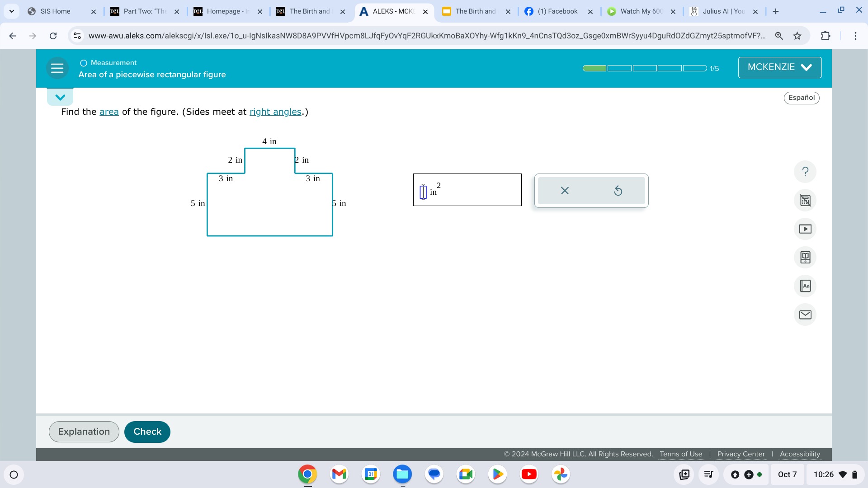
Task: Go back in browser history
Action: click(x=13, y=36)
